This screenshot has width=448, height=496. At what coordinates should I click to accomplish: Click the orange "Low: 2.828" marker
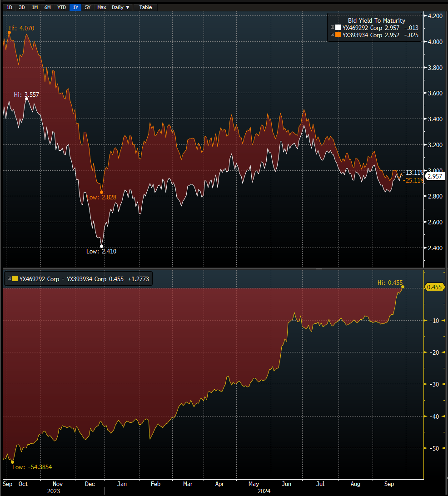click(101, 192)
